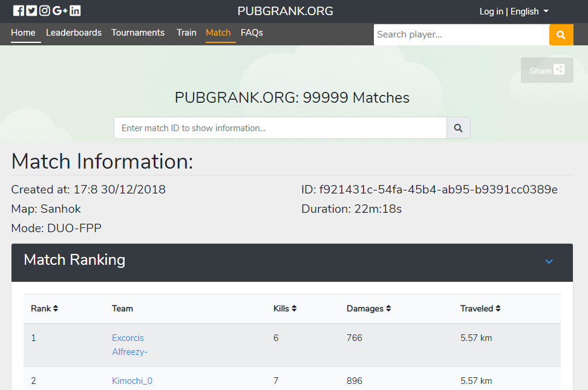Viewport: 588px width, 390px height.
Task: Toggle sort order on the Damages column
Action: click(388, 308)
